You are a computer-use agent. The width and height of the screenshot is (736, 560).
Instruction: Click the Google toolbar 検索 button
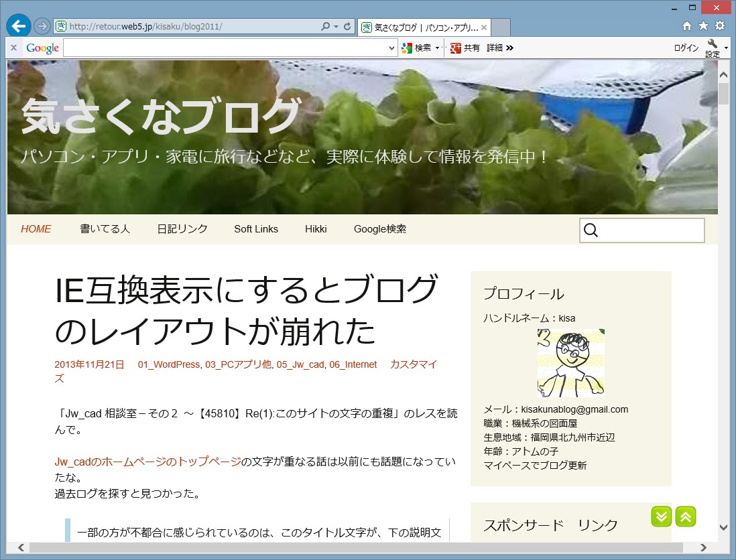coord(416,48)
